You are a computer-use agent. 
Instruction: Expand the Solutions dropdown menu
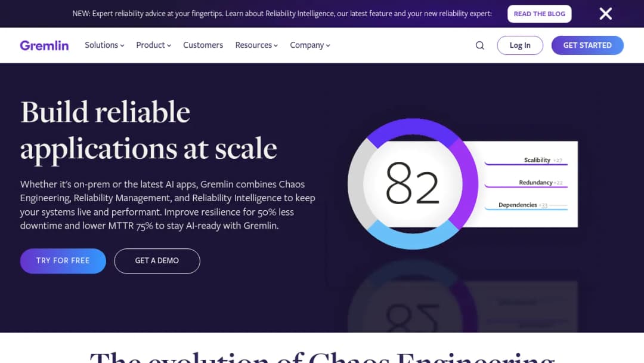[x=104, y=45]
